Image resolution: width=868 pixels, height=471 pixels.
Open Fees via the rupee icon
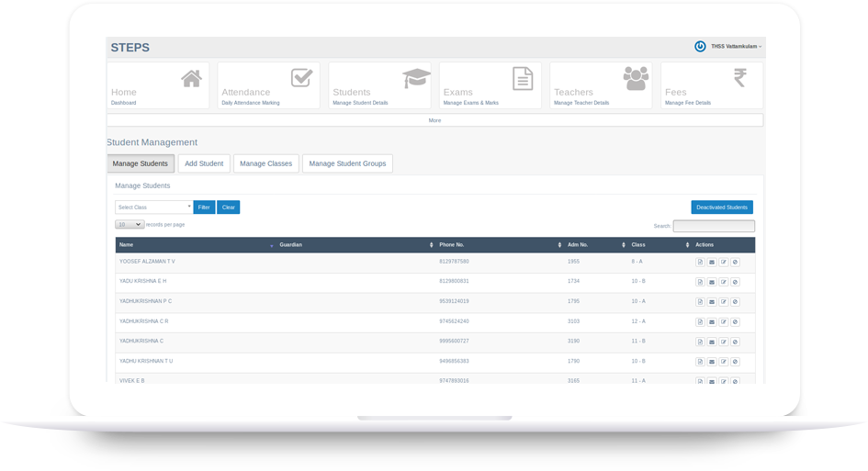[x=739, y=79]
